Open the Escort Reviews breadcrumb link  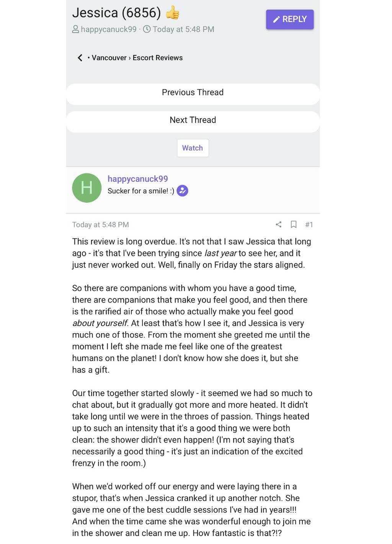click(x=158, y=58)
